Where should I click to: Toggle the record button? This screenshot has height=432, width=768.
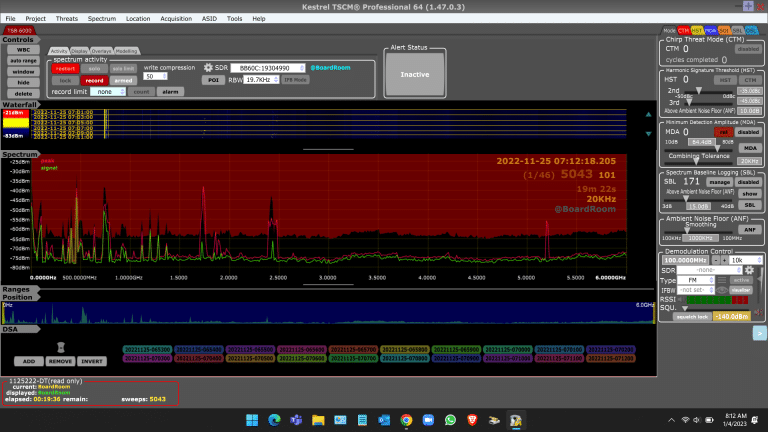94,80
